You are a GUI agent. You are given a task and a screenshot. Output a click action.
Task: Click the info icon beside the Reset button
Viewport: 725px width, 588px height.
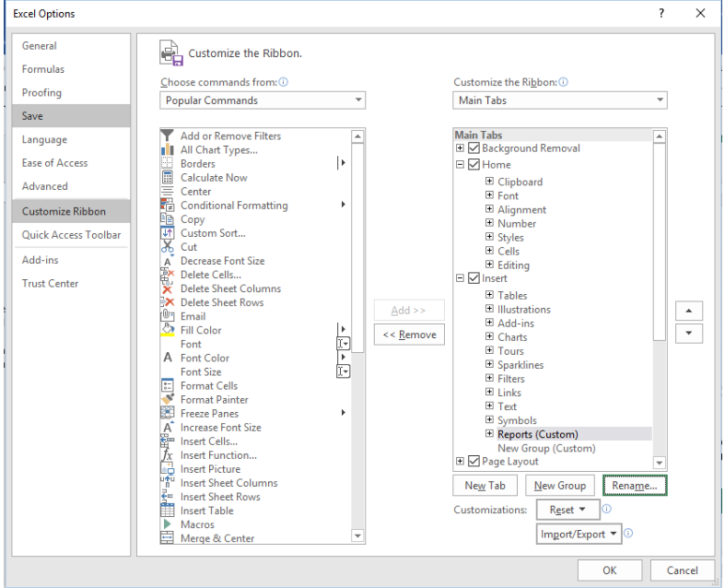[607, 509]
